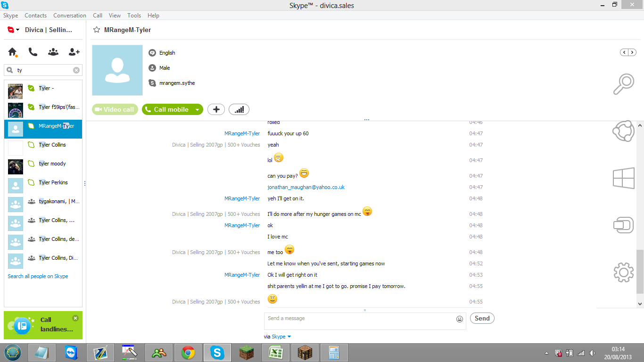Open the Calculator taskbar icon
This screenshot has height=362, width=644.
click(x=334, y=353)
